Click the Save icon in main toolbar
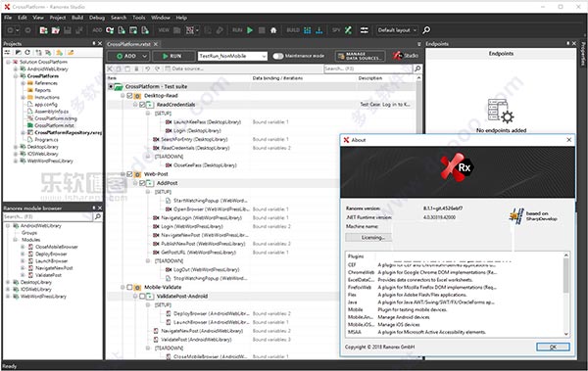The width and height of the screenshot is (588, 371). [68, 30]
